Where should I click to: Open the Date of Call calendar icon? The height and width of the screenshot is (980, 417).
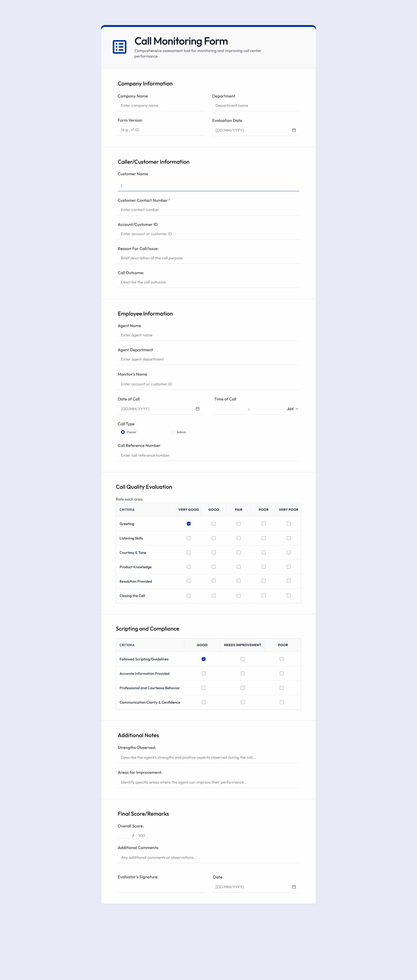point(197,409)
